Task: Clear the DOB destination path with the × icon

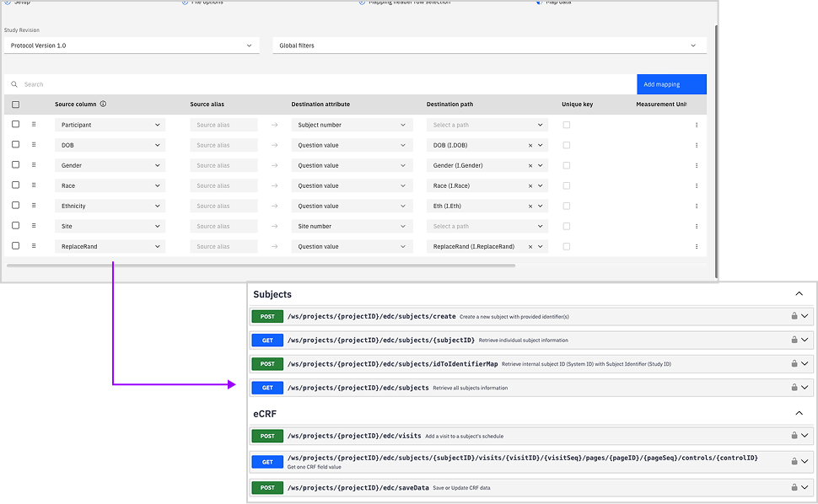Action: pos(530,145)
